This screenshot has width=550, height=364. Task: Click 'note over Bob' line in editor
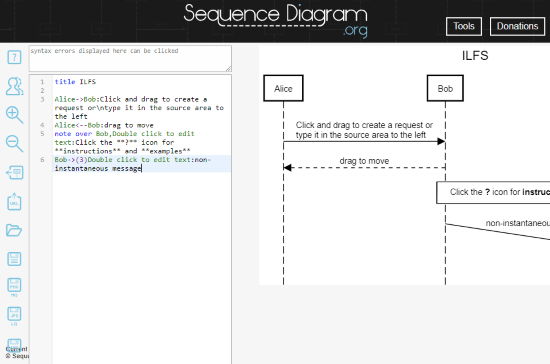(x=125, y=142)
